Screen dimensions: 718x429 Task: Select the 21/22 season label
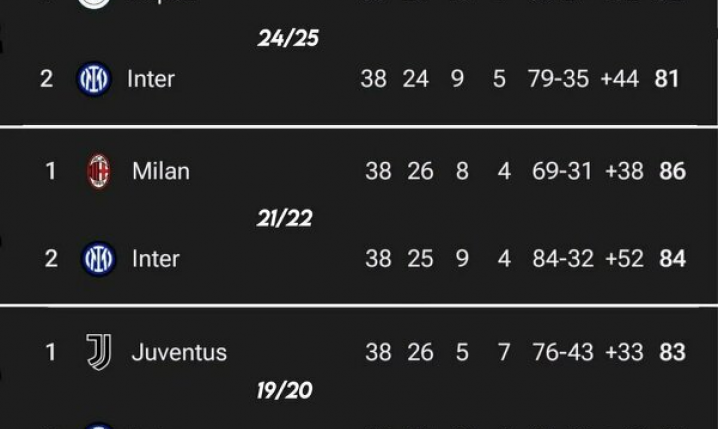point(284,218)
